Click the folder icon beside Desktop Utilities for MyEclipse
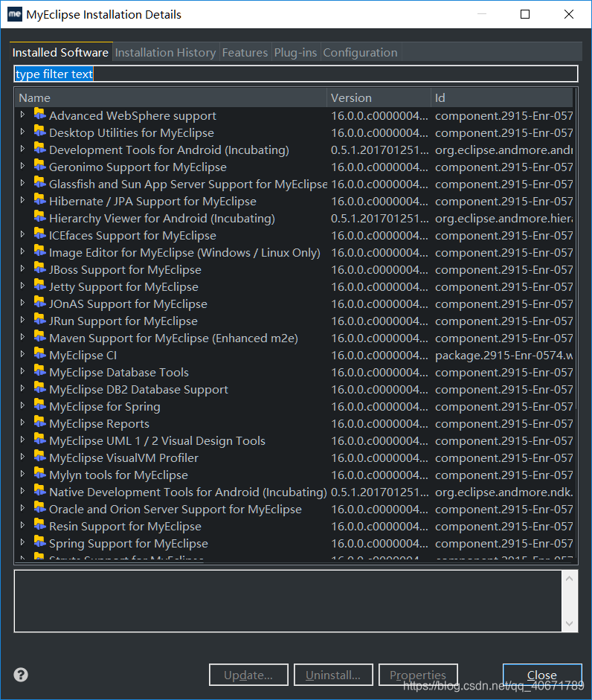The width and height of the screenshot is (592, 700). tap(39, 132)
